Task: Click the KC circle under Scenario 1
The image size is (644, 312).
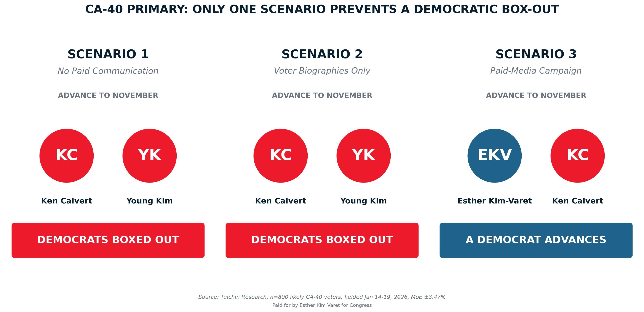Action: point(67,156)
